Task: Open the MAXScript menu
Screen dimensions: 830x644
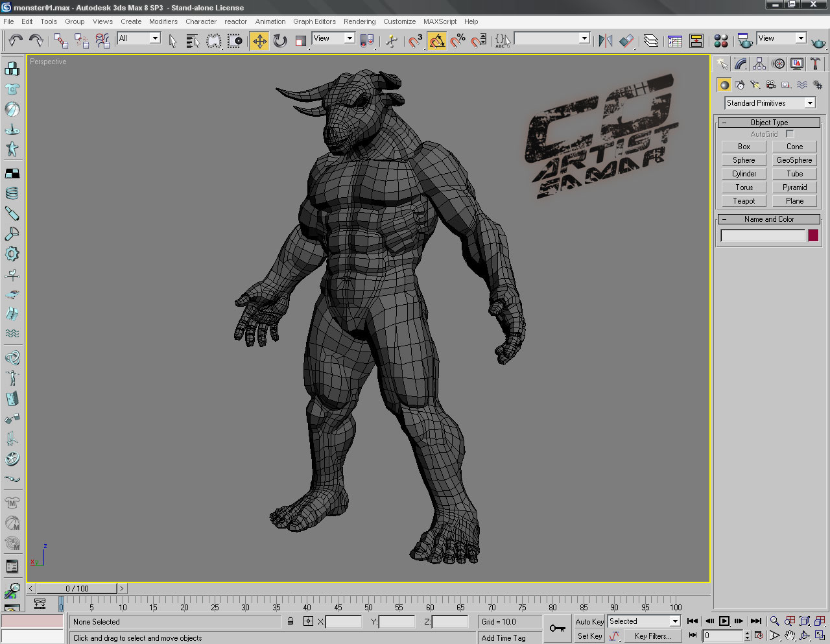Action: coord(440,21)
